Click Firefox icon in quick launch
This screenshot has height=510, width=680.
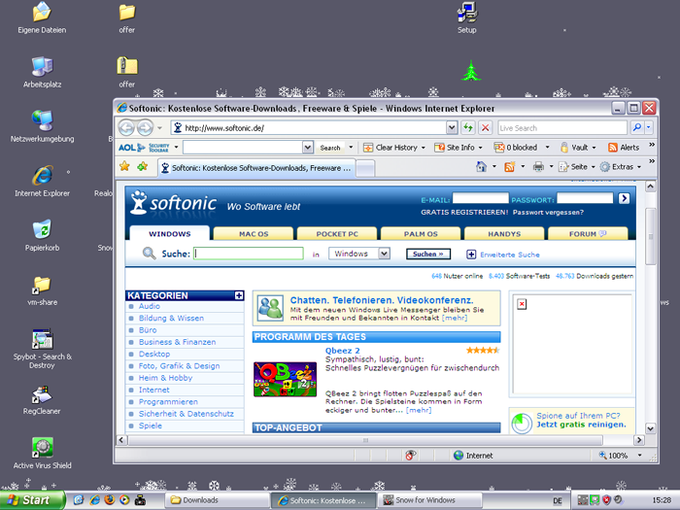(x=109, y=500)
